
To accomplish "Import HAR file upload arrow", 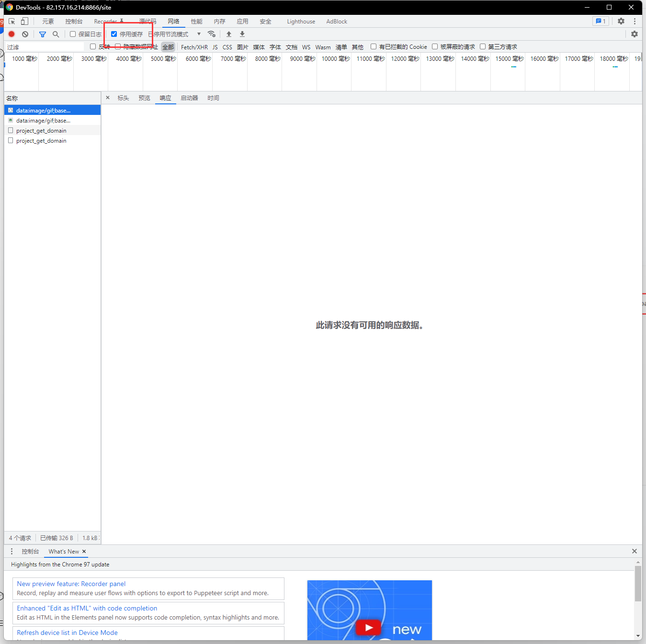I will 229,34.
